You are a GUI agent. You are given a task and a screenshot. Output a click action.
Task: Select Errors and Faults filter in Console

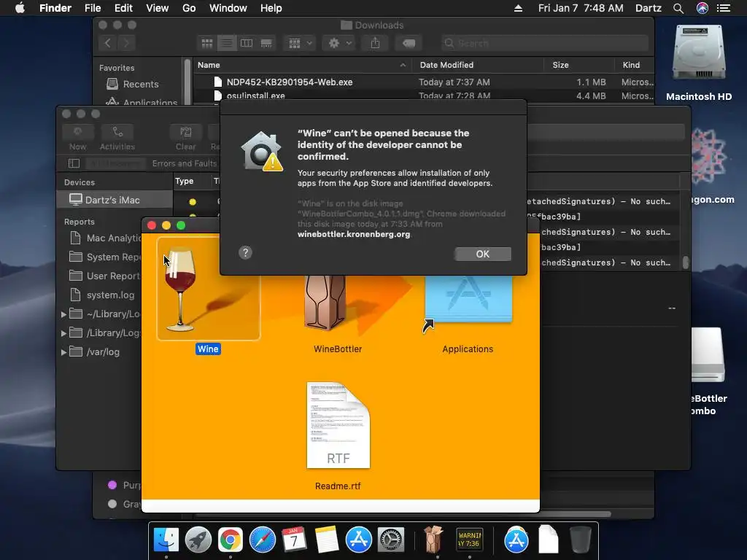click(x=185, y=163)
